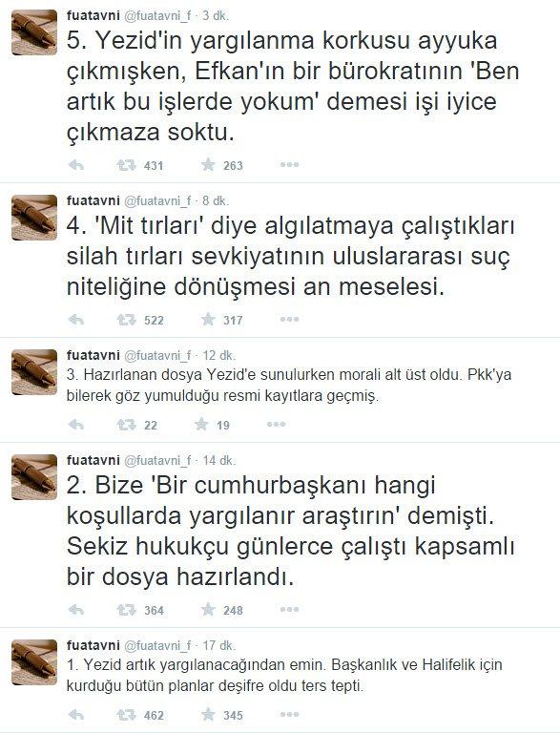Open more options on the 'Mit tırları' tweet
Image resolution: width=560 pixels, height=733 pixels.
tap(289, 320)
